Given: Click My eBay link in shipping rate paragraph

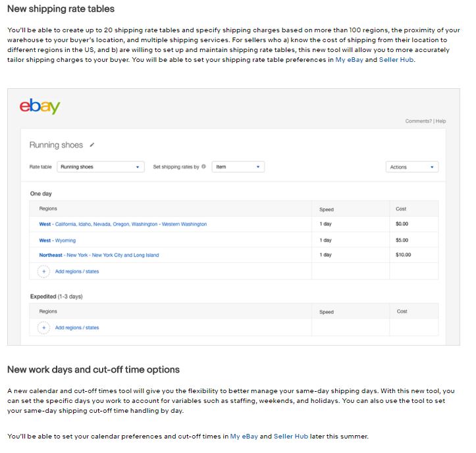Looking at the screenshot, I should [x=349, y=60].
